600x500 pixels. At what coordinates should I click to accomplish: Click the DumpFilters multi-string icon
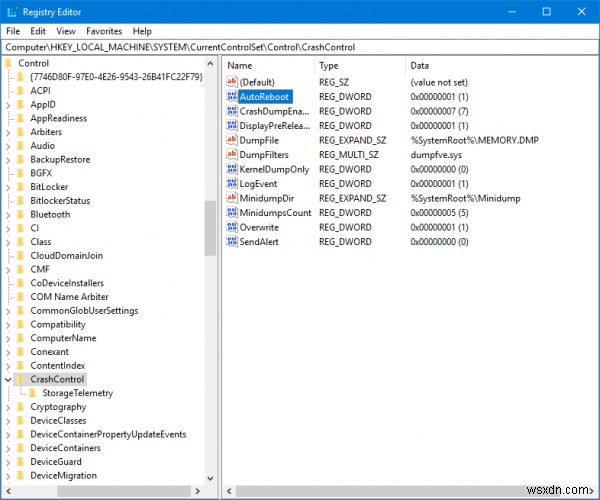pyautogui.click(x=232, y=155)
